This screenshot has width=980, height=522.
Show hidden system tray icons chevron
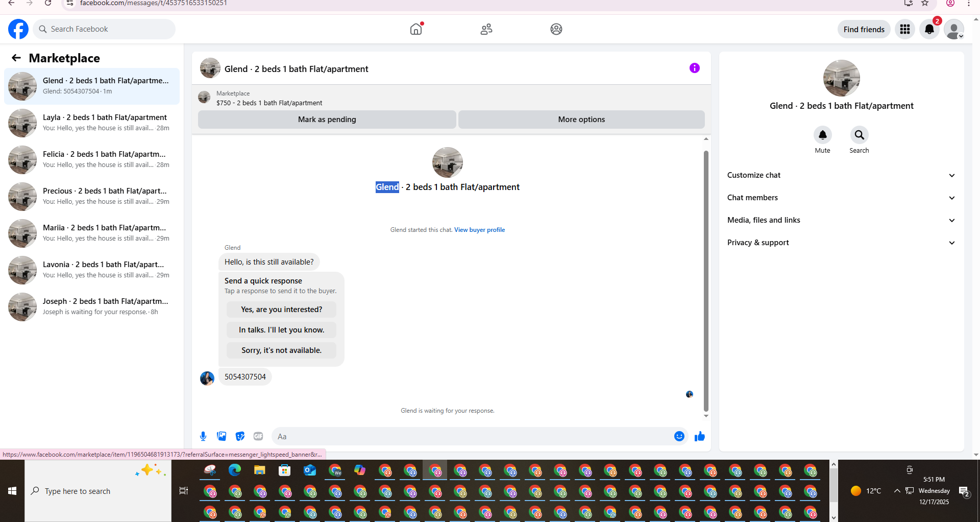pos(897,491)
